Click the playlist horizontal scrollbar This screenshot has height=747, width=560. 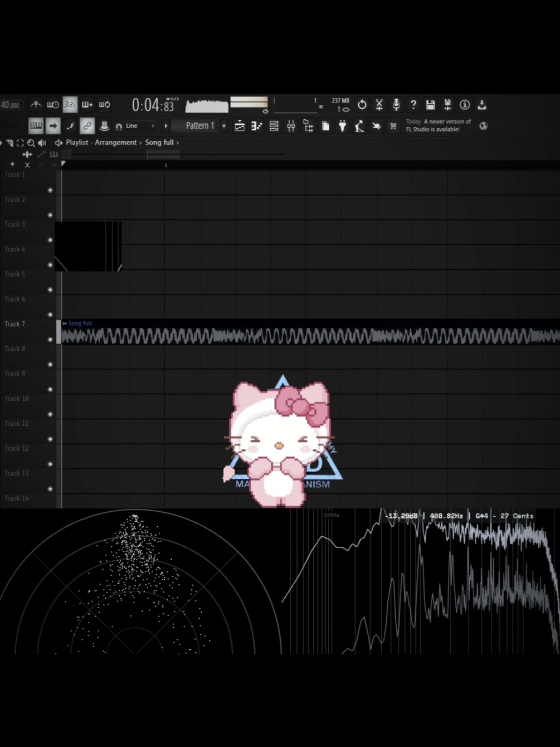[163, 154]
